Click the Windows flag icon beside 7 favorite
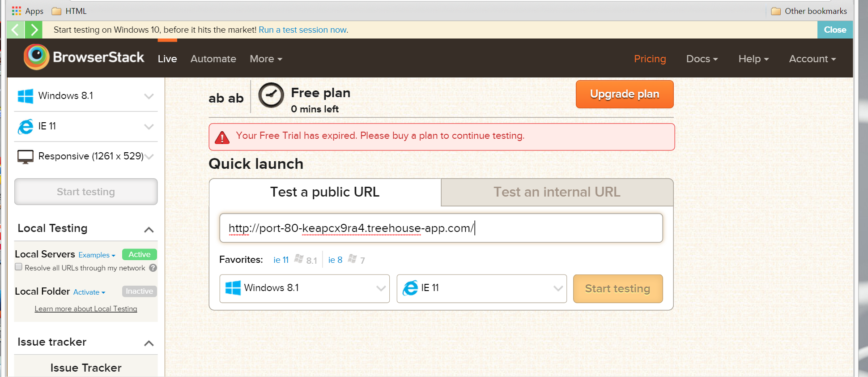The width and height of the screenshot is (868, 377). pos(353,259)
